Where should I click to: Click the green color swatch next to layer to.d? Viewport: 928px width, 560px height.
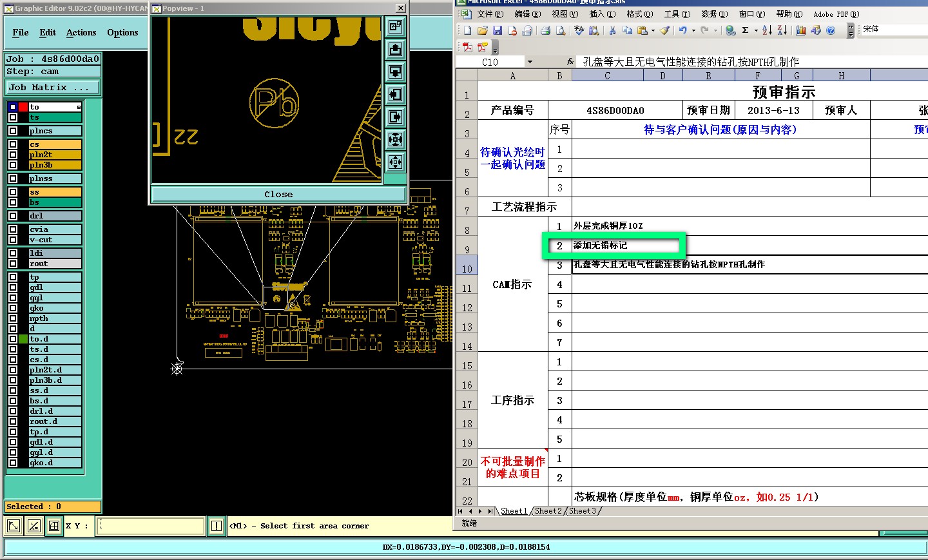[23, 339]
